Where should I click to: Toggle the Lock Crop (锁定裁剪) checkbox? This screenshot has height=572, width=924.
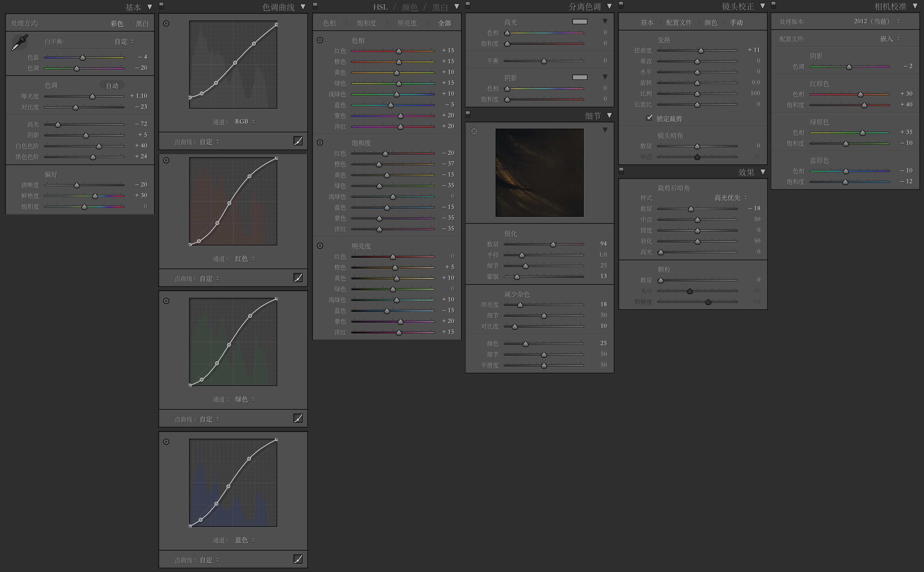coord(649,118)
